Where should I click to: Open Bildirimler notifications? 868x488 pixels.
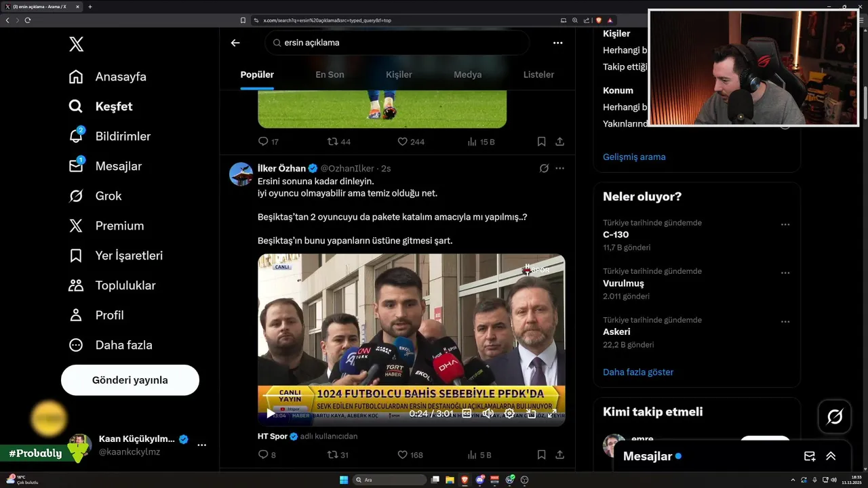109,136
